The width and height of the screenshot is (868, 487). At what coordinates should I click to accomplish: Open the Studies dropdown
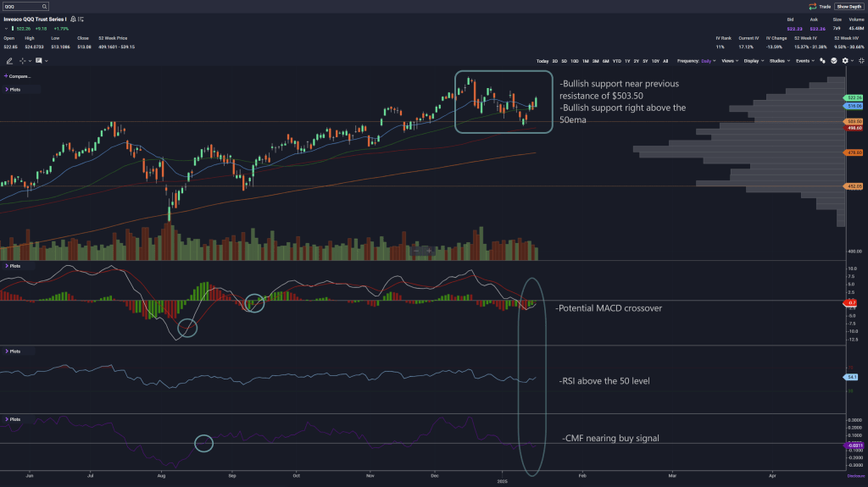(x=780, y=61)
